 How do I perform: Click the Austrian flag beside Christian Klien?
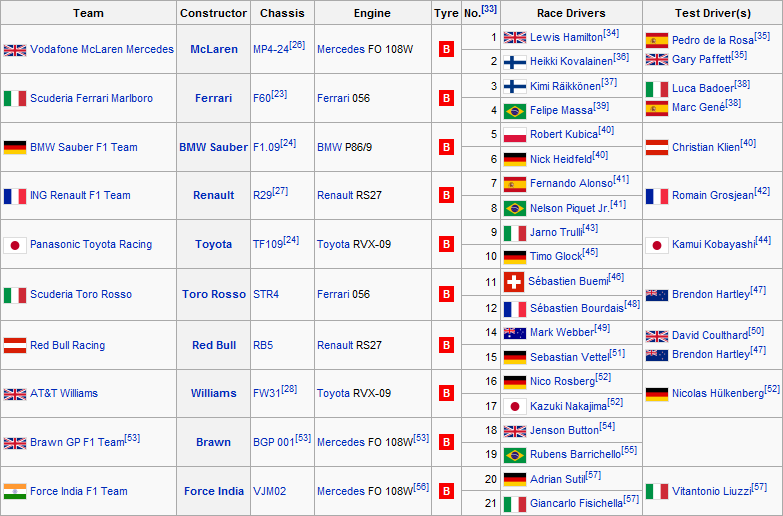point(657,147)
